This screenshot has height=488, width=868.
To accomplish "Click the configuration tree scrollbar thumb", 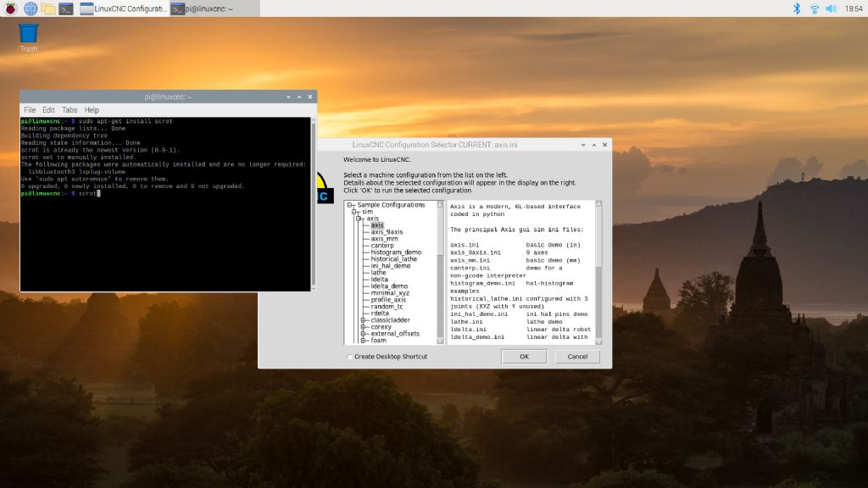I will pyautogui.click(x=441, y=232).
